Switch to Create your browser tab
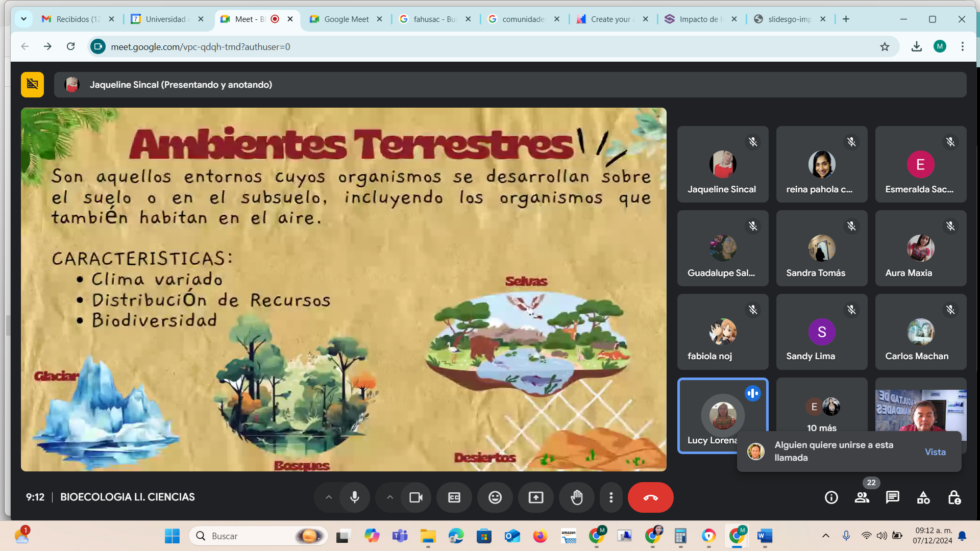The width and height of the screenshot is (980, 551). (x=612, y=19)
